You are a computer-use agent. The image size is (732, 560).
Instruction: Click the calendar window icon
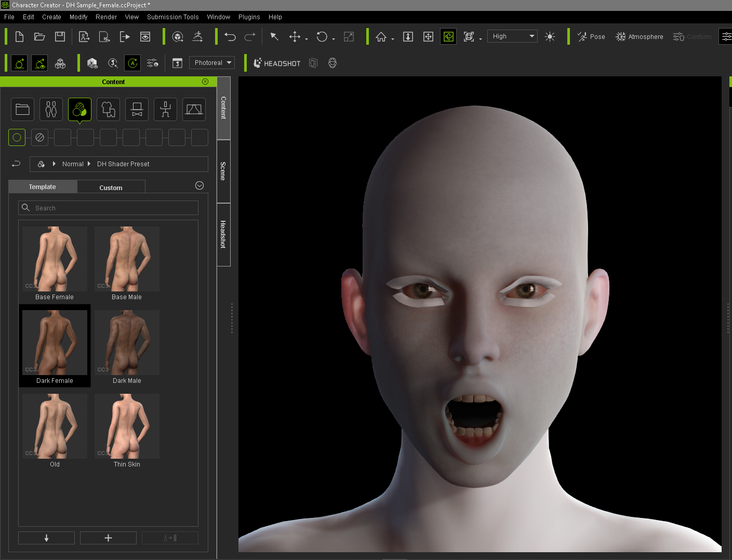pos(177,63)
